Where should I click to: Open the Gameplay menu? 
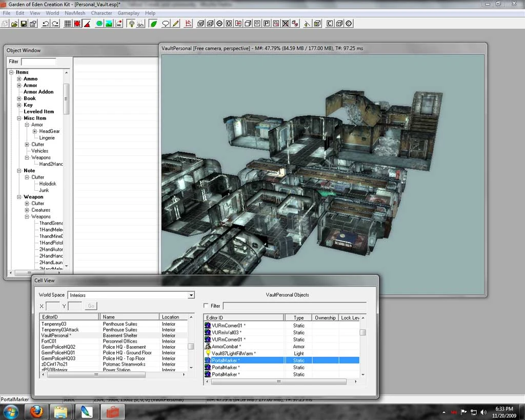coord(128,13)
